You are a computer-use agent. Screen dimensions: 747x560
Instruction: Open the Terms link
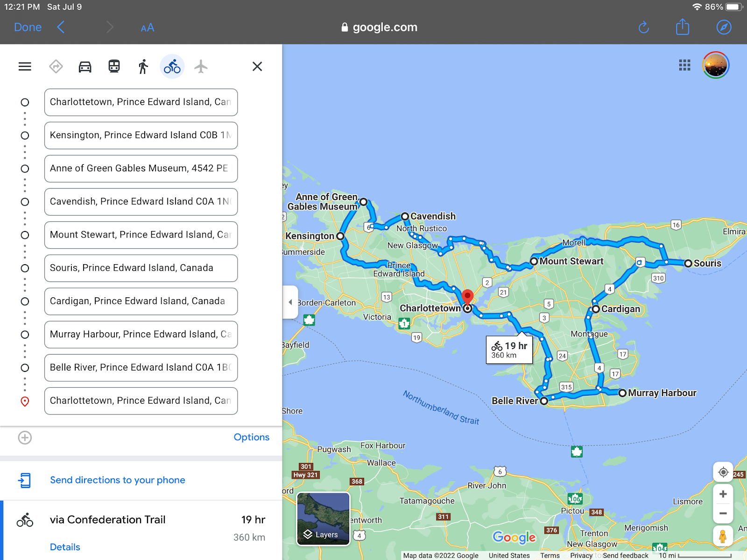pyautogui.click(x=550, y=555)
